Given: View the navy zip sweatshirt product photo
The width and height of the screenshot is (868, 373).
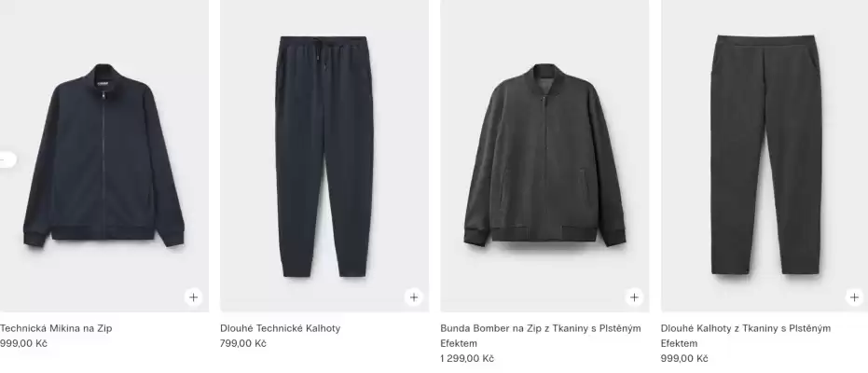Looking at the screenshot, I should click(x=104, y=156).
